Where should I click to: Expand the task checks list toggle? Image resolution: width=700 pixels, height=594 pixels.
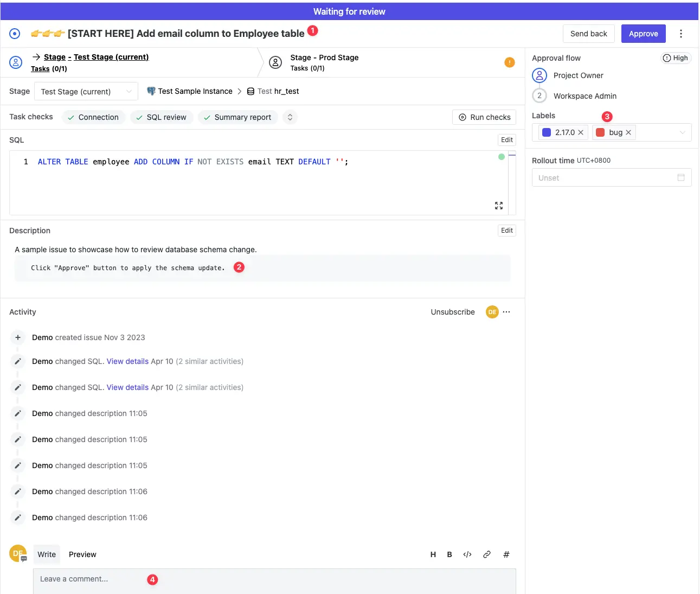290,117
